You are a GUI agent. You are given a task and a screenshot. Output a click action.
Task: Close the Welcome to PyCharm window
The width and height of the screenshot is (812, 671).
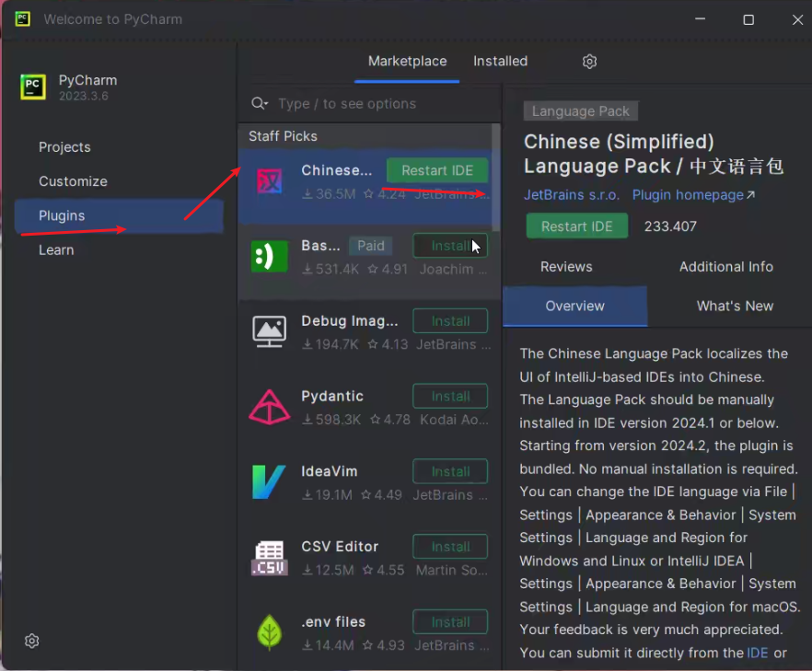pyautogui.click(x=797, y=19)
